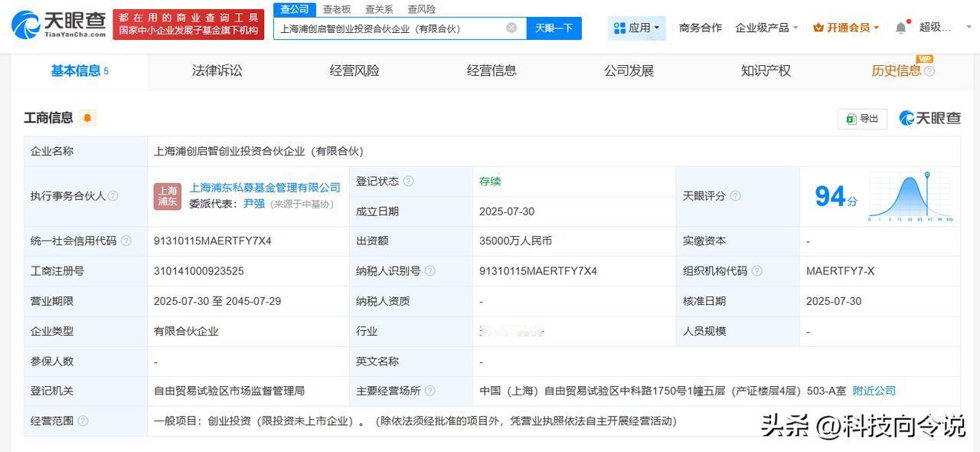Image resolution: width=980 pixels, height=452 pixels.
Task: Open the 公司发展 tab
Action: click(x=629, y=71)
